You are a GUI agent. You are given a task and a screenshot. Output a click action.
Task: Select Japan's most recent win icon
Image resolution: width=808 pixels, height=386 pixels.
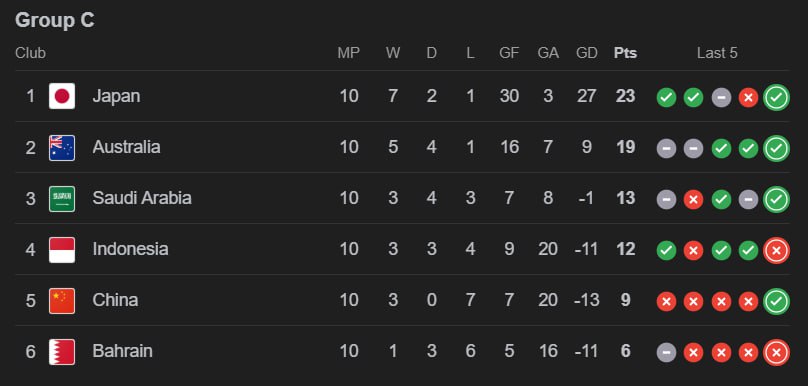click(x=776, y=97)
